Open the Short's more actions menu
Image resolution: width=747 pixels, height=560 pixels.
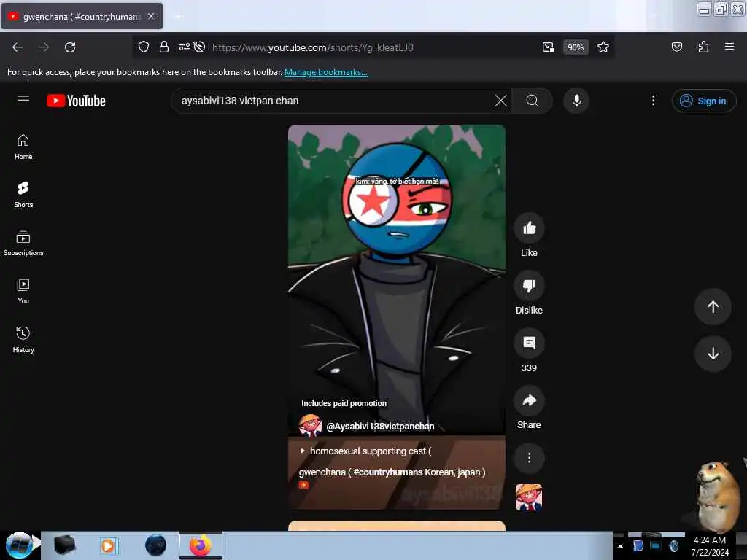point(529,458)
